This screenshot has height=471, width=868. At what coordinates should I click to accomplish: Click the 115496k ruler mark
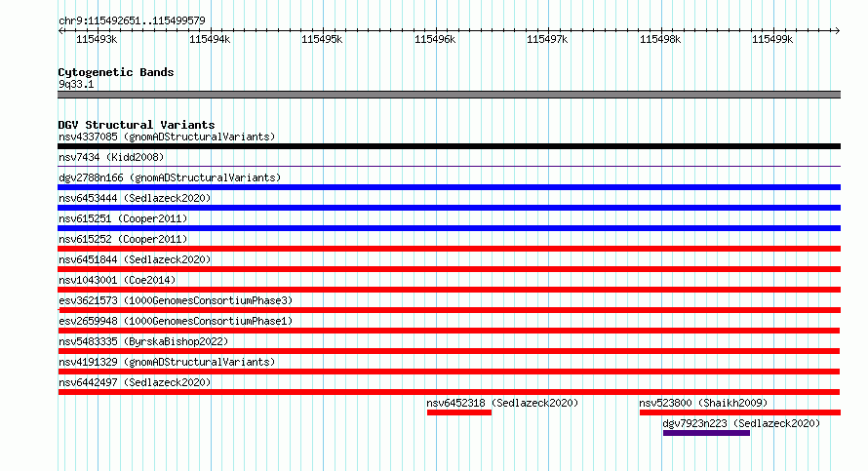(435, 39)
